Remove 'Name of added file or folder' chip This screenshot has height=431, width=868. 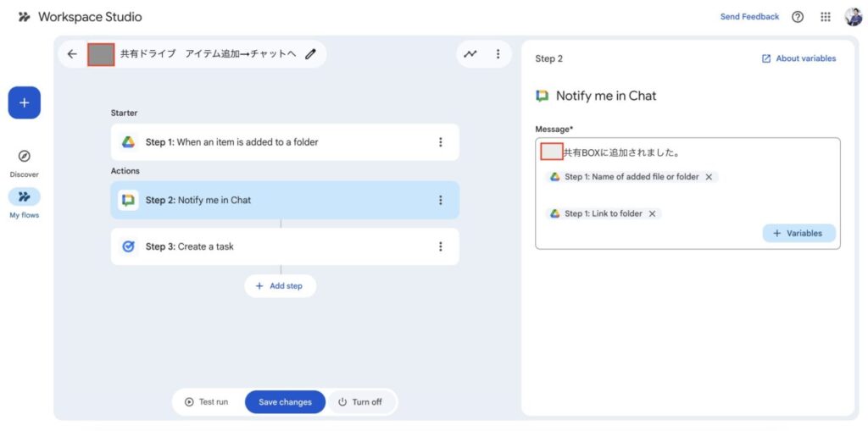tap(709, 177)
